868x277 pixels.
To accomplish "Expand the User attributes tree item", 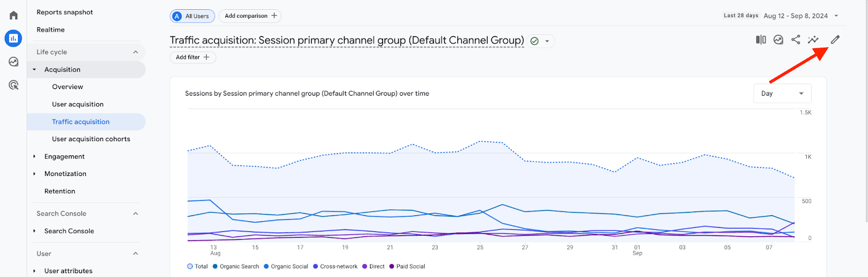I will click(x=34, y=271).
